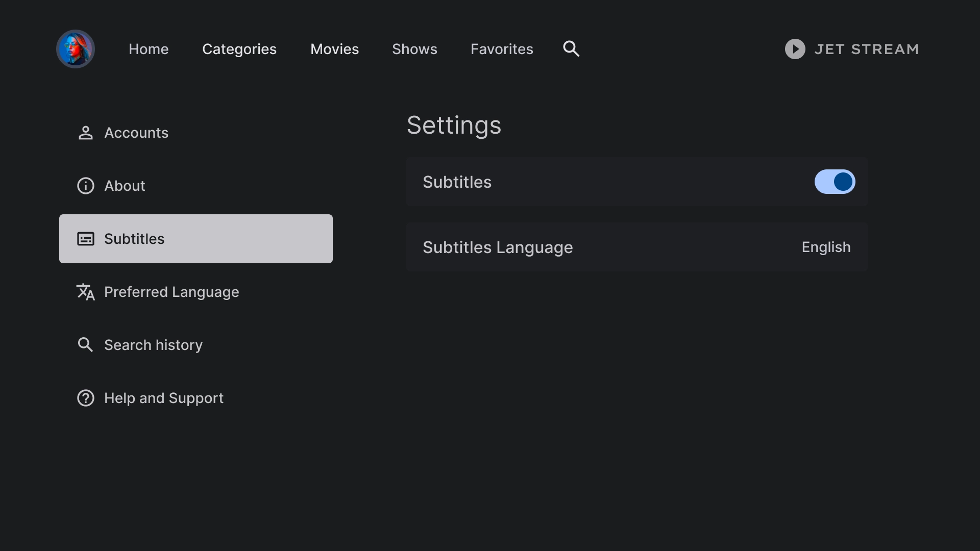Image resolution: width=980 pixels, height=551 pixels.
Task: Click the Search history magnifier icon
Action: tap(85, 345)
